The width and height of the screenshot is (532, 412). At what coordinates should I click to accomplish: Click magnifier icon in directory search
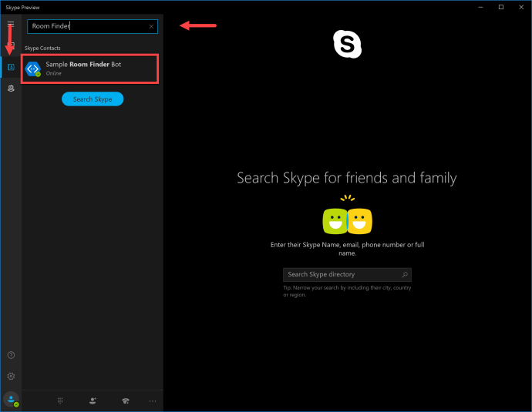pyautogui.click(x=405, y=275)
